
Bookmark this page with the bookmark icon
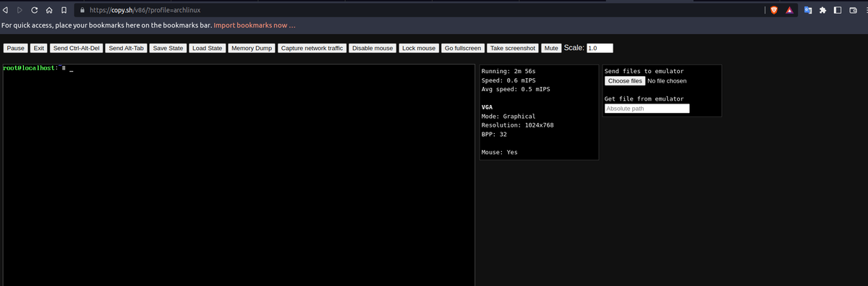click(64, 10)
